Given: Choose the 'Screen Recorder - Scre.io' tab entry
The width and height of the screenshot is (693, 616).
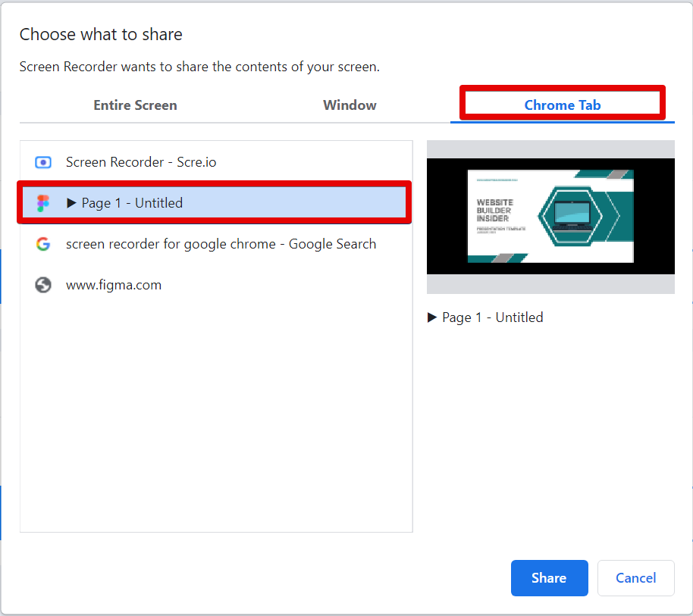Looking at the screenshot, I should tap(141, 162).
